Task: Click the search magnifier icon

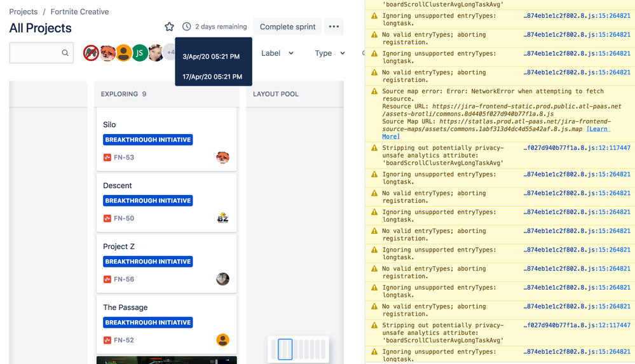Action: coord(65,53)
